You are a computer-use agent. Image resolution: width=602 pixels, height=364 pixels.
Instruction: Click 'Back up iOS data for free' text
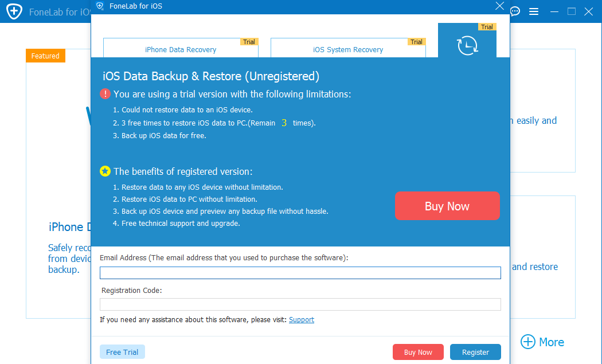click(164, 135)
